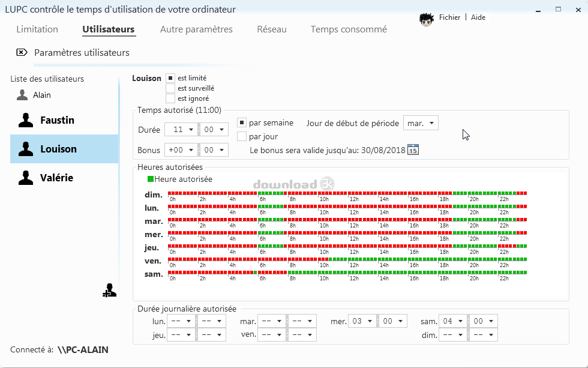Select user Valérie in the list
Viewport: 588px width, 368px height.
(64, 178)
